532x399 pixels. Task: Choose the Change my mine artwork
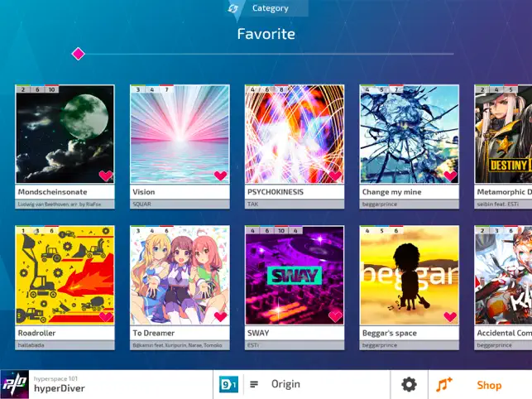pyautogui.click(x=410, y=134)
